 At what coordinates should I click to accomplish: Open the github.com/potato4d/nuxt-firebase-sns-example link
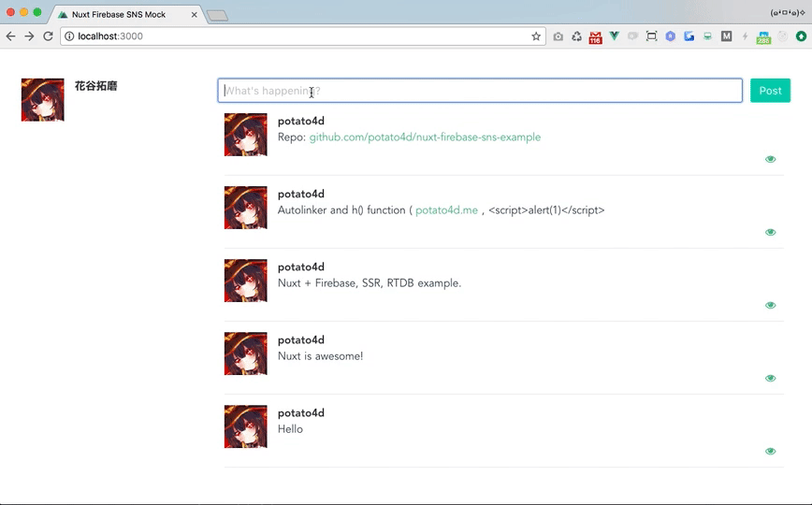(x=425, y=137)
